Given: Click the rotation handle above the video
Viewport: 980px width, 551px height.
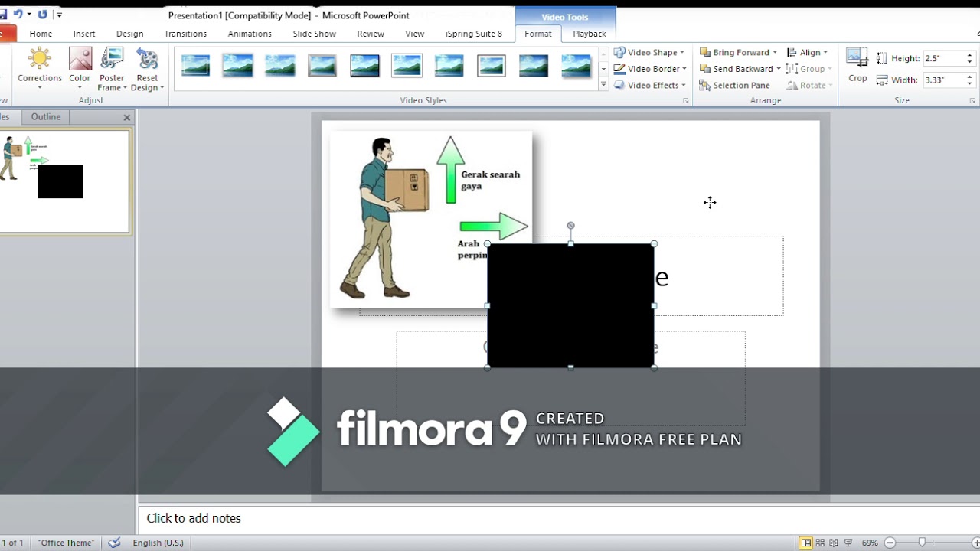Looking at the screenshot, I should point(570,226).
